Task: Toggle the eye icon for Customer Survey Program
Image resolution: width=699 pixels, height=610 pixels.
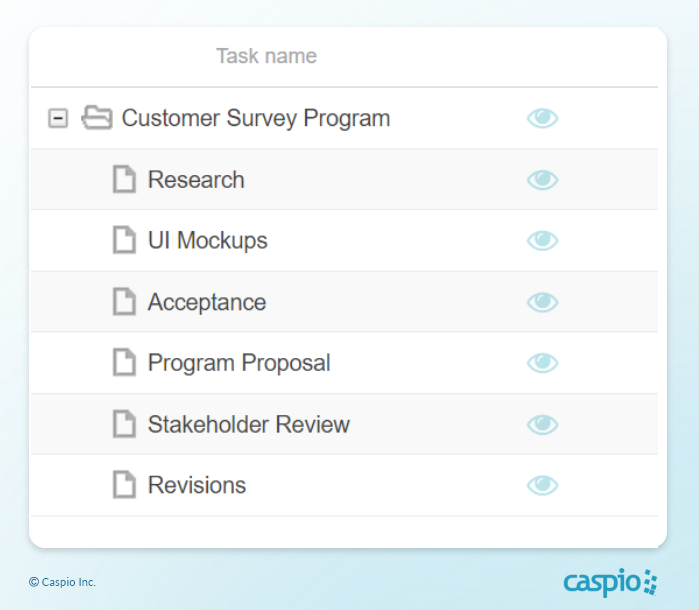Action: (542, 119)
